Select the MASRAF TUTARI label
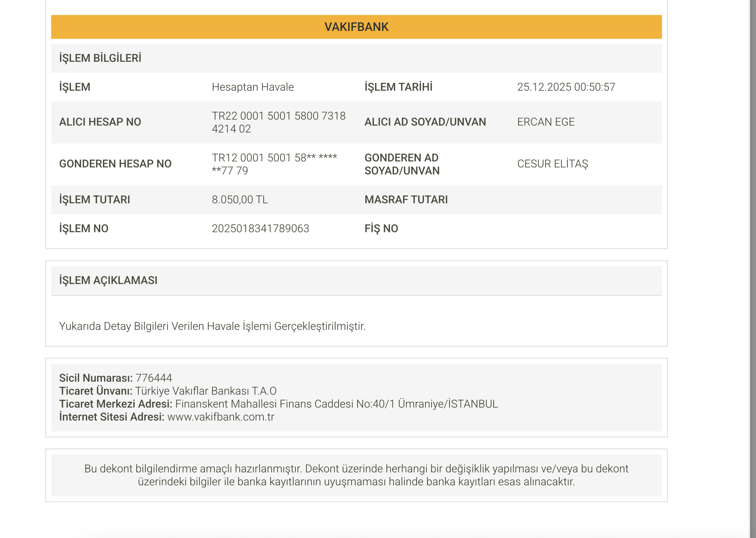Viewport: 756px width, 538px height. click(x=406, y=200)
